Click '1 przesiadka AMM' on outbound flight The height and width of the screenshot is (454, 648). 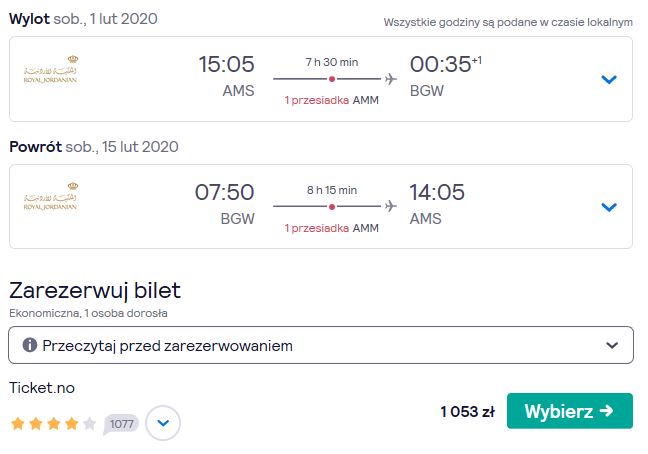click(331, 100)
